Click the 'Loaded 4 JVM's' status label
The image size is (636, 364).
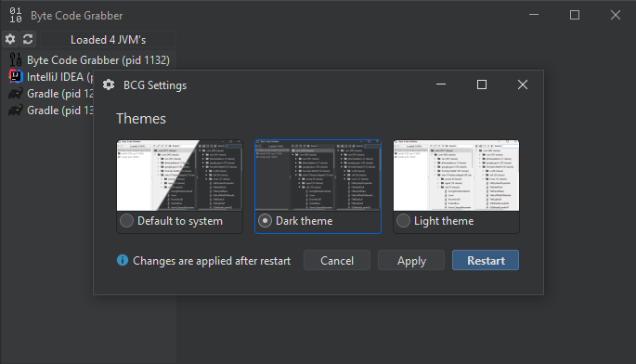108,40
